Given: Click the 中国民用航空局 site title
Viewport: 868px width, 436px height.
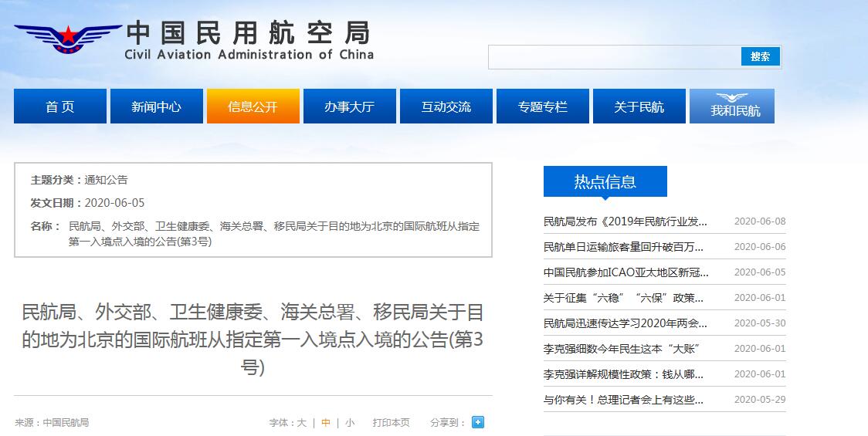Looking at the screenshot, I should pos(249,32).
